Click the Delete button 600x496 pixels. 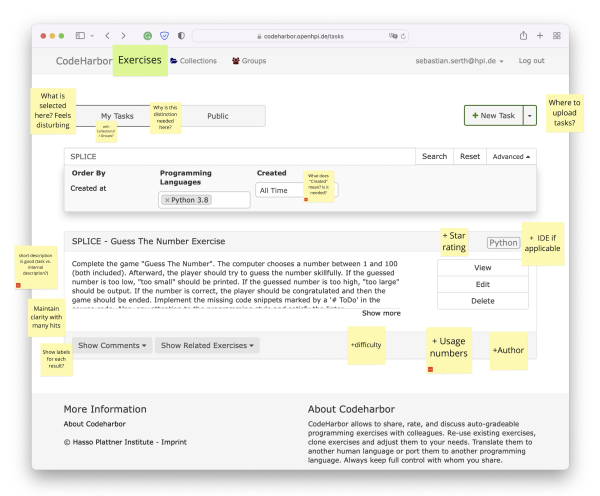483,301
